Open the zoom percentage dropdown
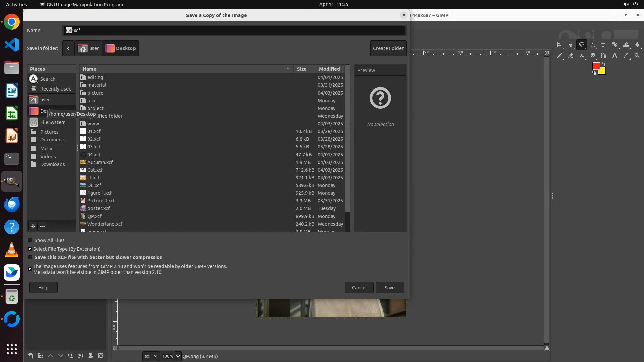 tap(178, 356)
